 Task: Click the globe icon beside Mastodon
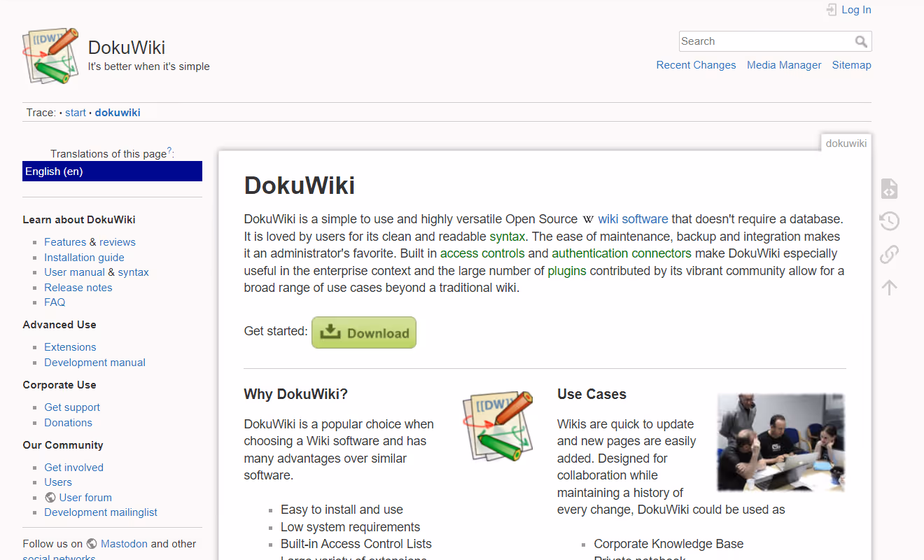pyautogui.click(x=92, y=544)
